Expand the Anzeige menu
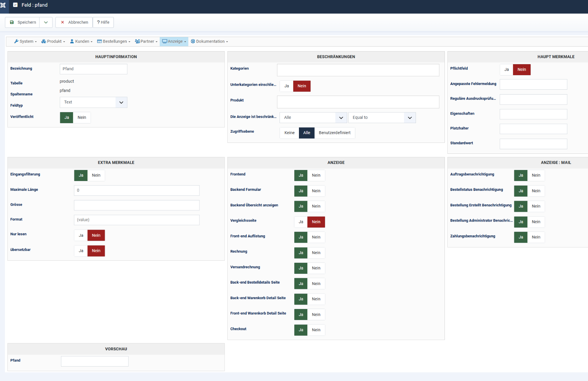Image resolution: width=588 pixels, height=381 pixels. pos(174,41)
